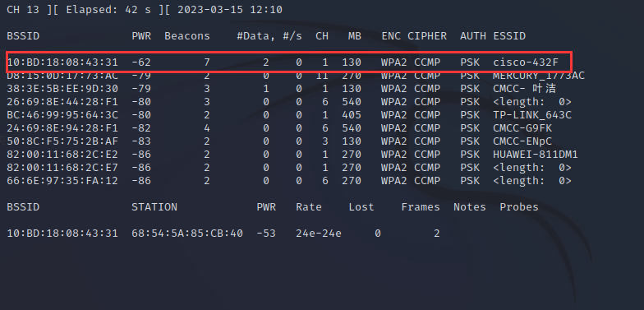Image resolution: width=644 pixels, height=310 pixels.
Task: Click MB value 405 in TP-LINK_643C row
Action: tap(352, 115)
